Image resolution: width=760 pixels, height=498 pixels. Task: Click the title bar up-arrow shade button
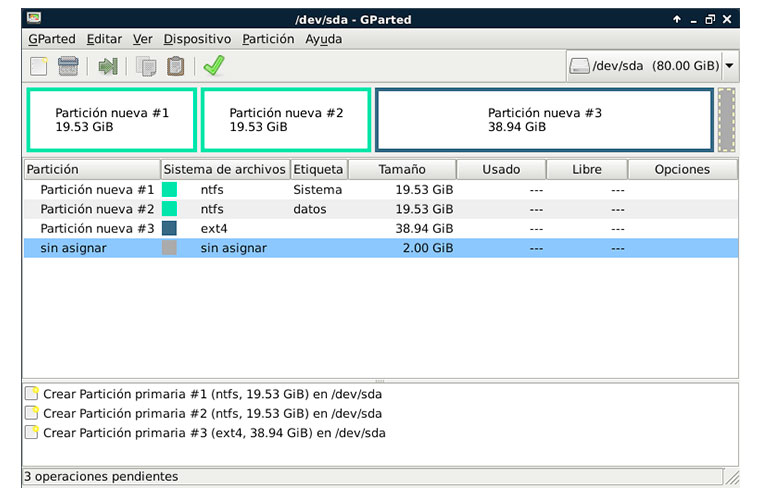coord(677,19)
